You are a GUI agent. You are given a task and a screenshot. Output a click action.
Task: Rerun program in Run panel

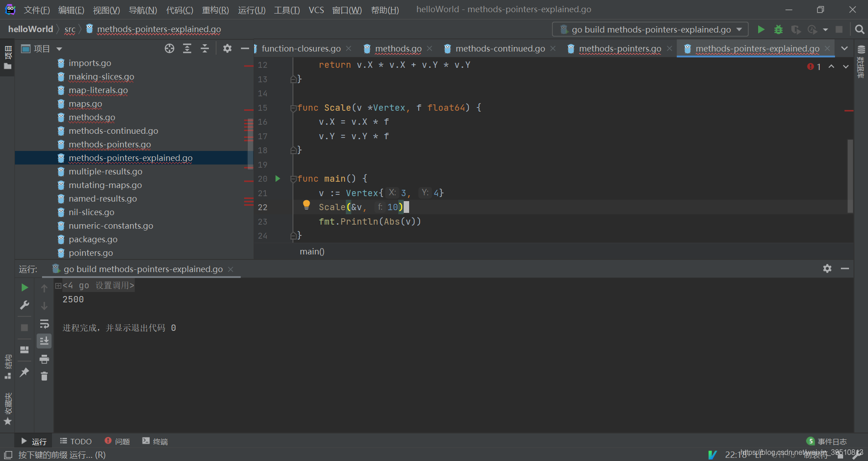pos(24,287)
